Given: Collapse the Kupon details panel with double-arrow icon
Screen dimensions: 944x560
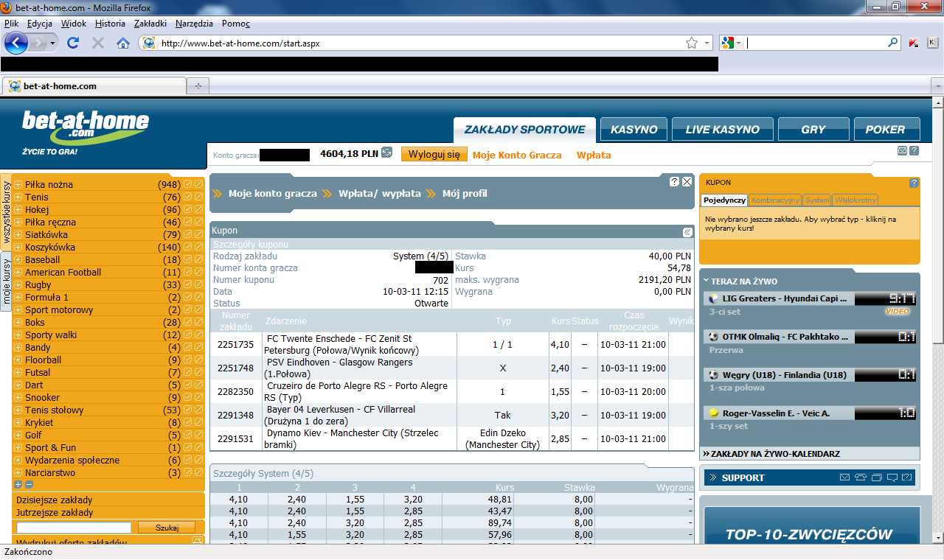Looking at the screenshot, I should 687,231.
